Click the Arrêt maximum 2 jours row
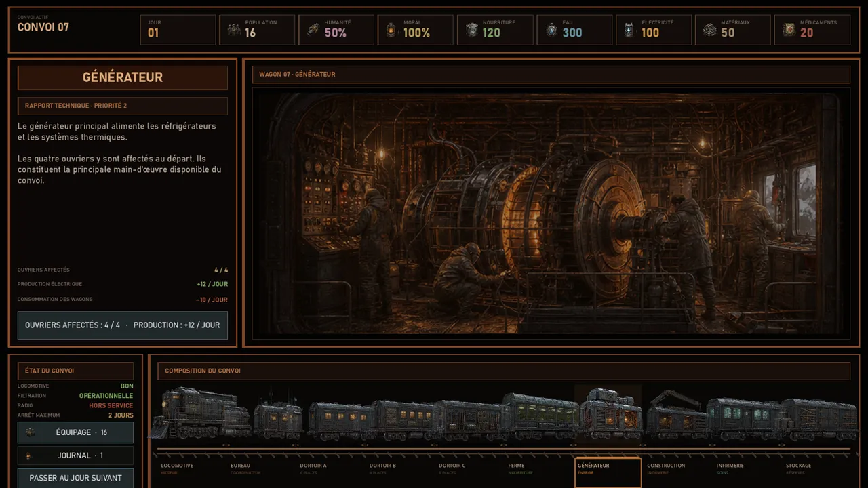The height and width of the screenshot is (488, 868). pos(75,415)
